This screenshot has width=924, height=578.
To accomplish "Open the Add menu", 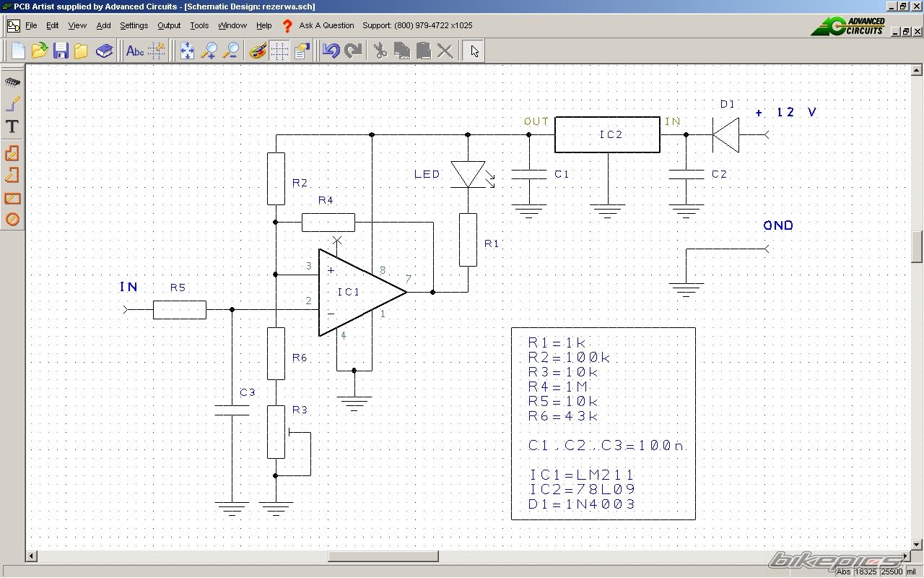I will [104, 25].
